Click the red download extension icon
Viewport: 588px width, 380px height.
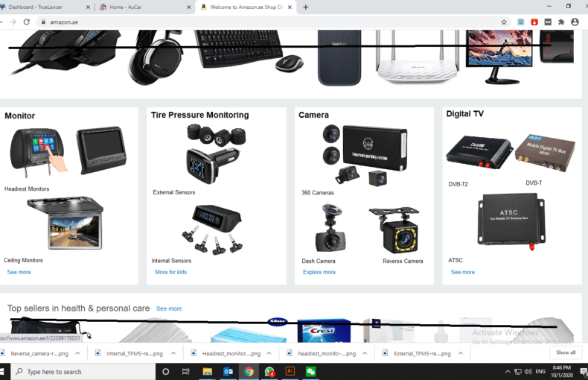click(534, 22)
